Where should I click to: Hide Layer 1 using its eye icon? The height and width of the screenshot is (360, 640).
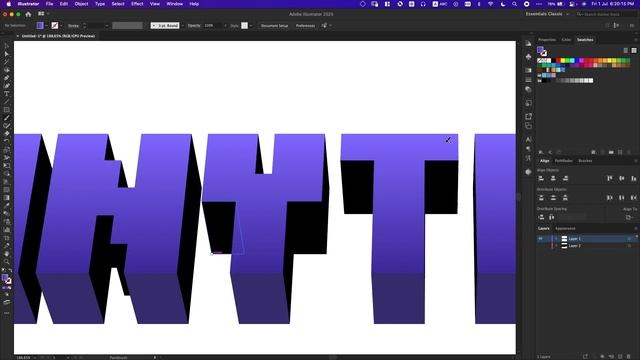coord(540,239)
